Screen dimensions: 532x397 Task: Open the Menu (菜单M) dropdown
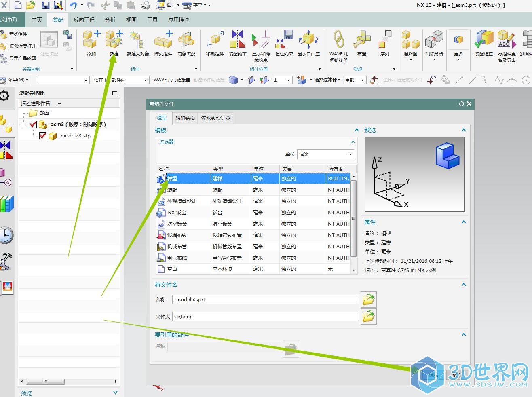point(15,80)
